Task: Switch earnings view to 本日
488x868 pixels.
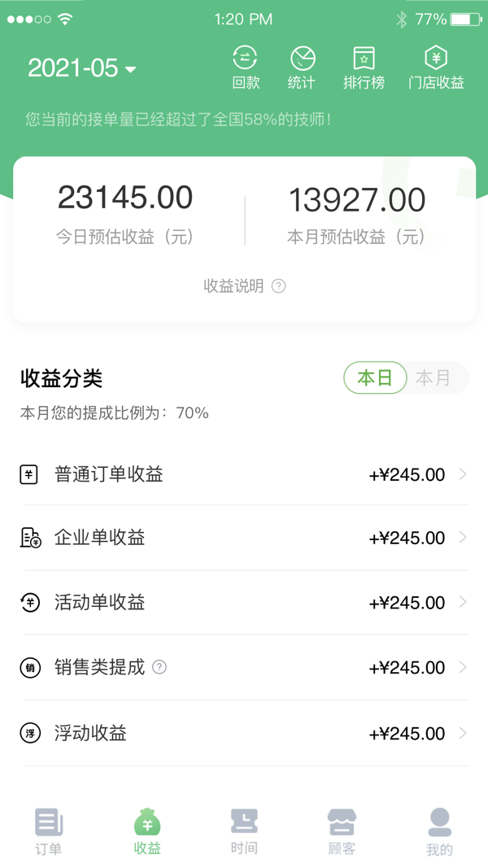Action: pyautogui.click(x=375, y=378)
